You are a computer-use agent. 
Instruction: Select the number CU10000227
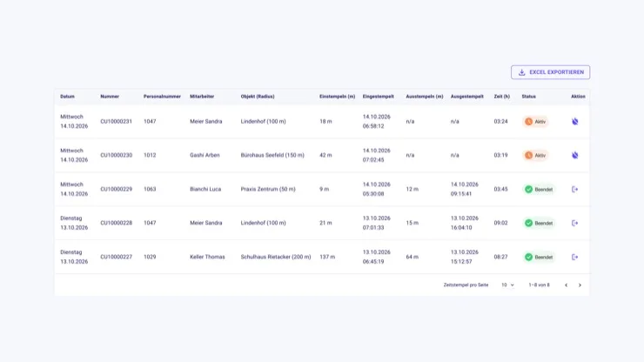tap(117, 257)
